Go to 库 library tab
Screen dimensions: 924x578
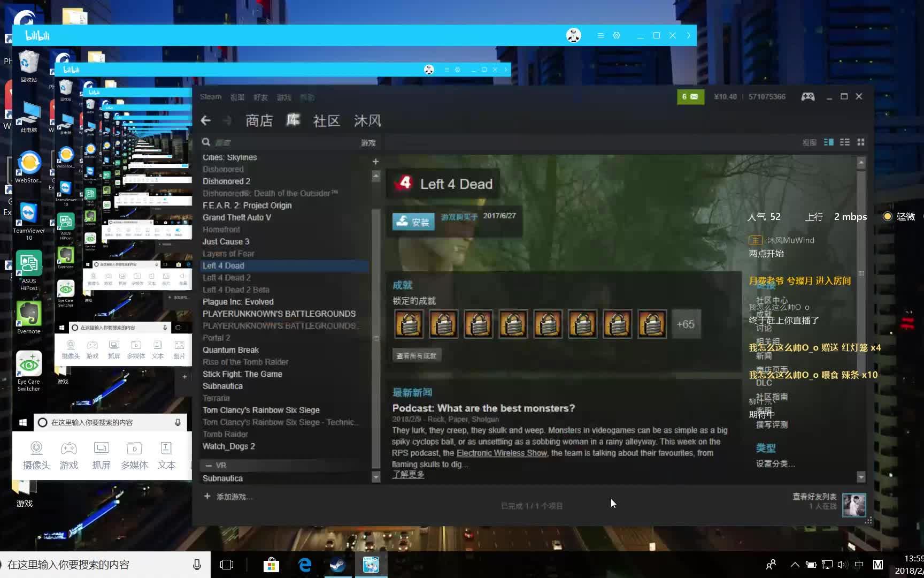coord(293,120)
